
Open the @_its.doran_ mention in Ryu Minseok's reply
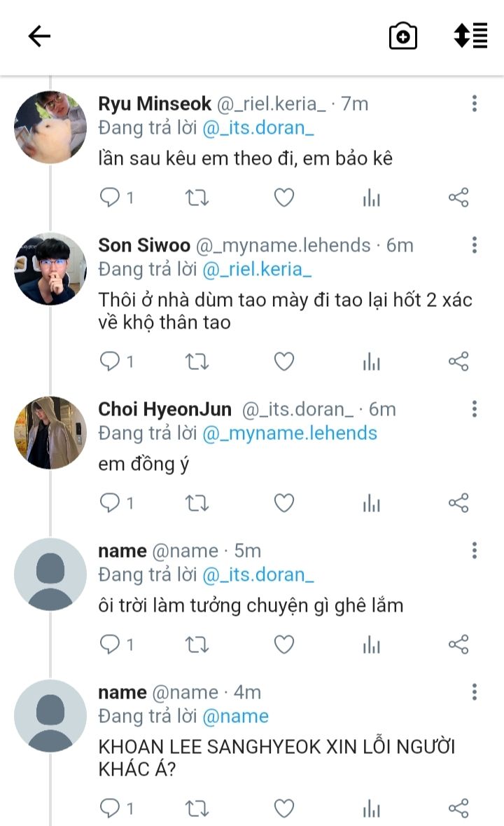click(258, 128)
